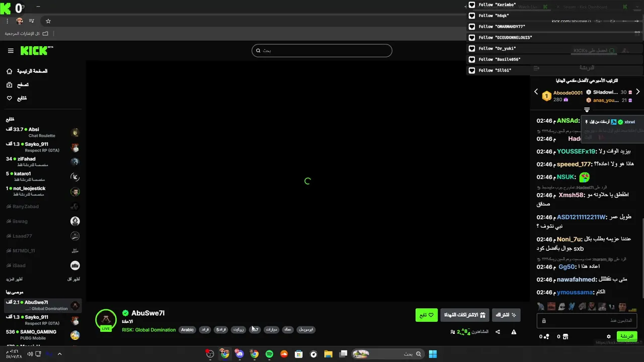Click chat username ASD1211112211W
644x362 pixels.
(581, 217)
